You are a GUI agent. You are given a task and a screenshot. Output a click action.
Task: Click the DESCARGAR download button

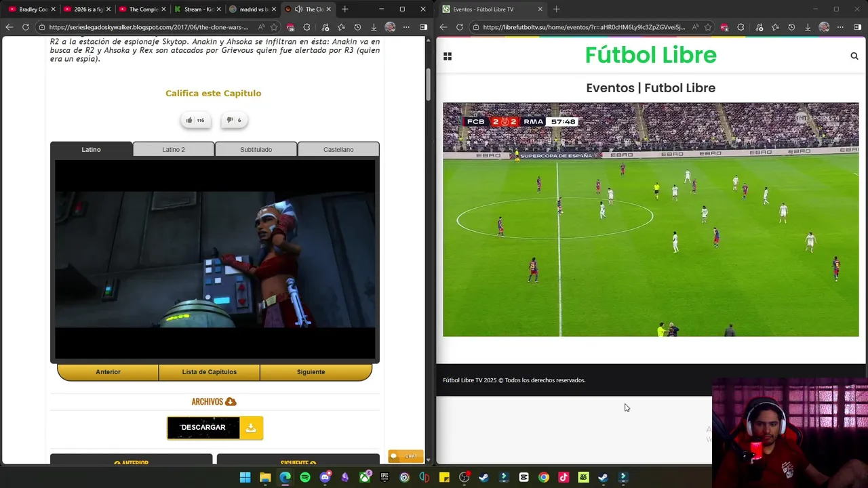pos(215,428)
